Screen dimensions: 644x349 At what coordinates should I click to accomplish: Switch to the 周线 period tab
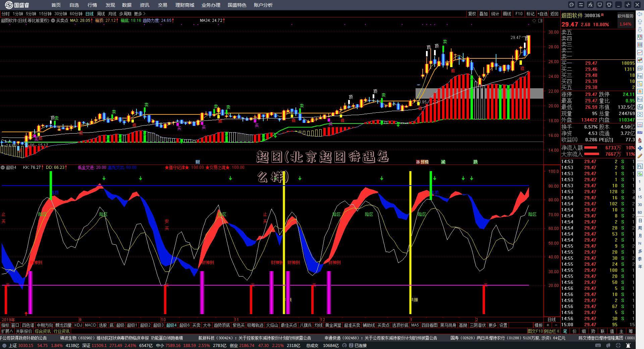point(101,14)
